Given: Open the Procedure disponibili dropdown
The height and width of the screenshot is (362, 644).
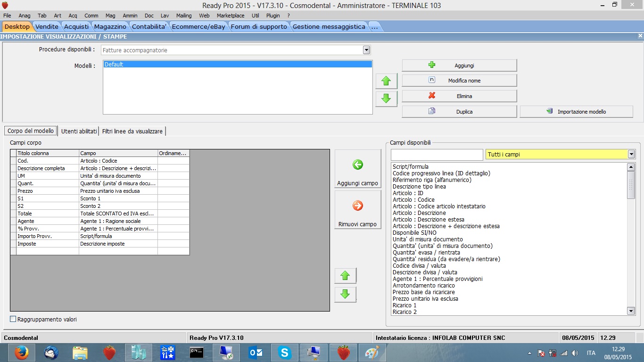Looking at the screenshot, I should pyautogui.click(x=366, y=50).
